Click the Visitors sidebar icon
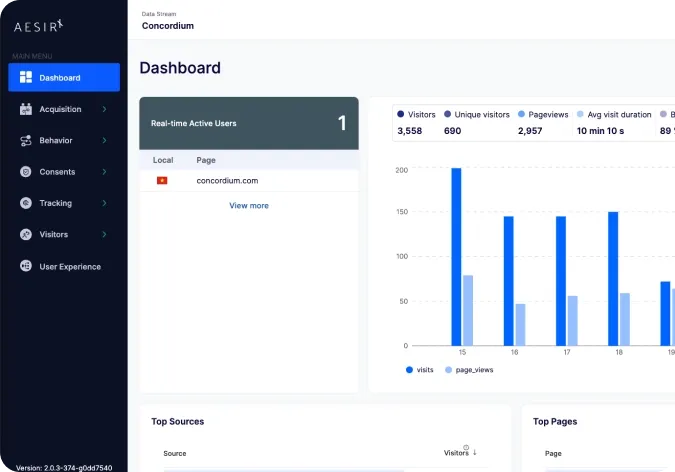The height and width of the screenshot is (472, 675). click(26, 234)
